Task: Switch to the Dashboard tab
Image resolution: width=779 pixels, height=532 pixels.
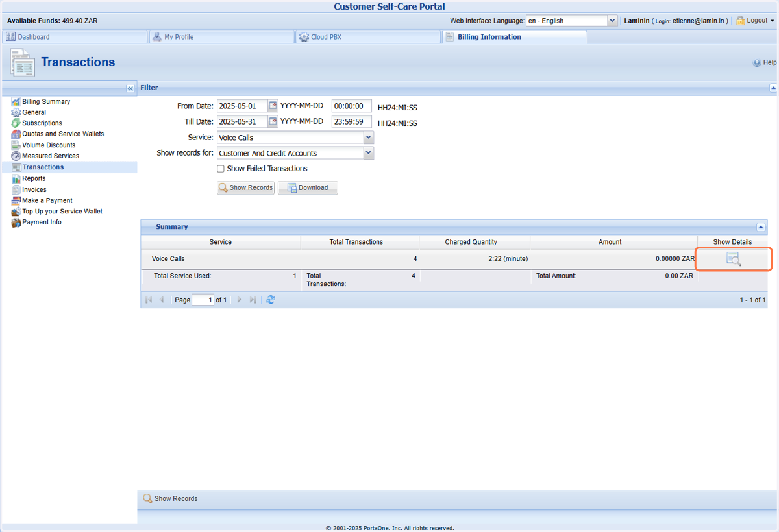Action: (x=75, y=37)
